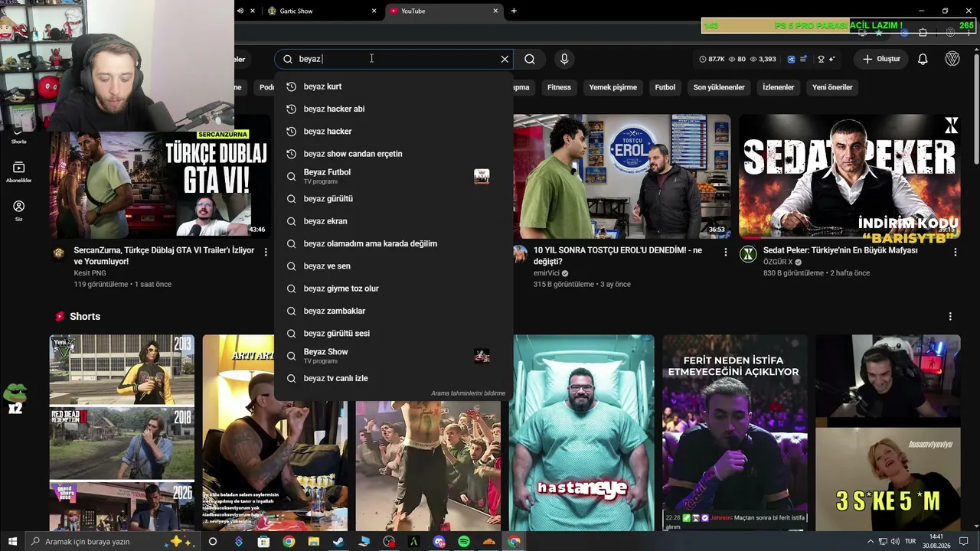Choose 'beyaz giyme toz olur' suggestion

click(394, 289)
